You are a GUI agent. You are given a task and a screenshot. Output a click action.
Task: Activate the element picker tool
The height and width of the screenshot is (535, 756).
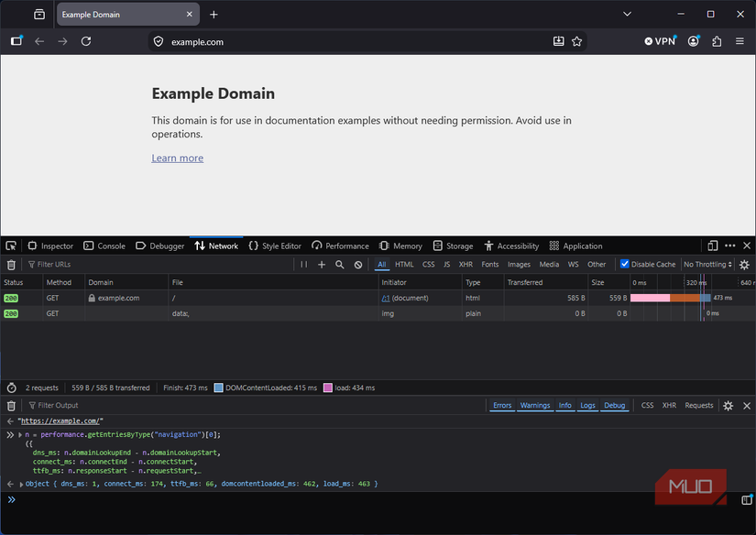(11, 246)
